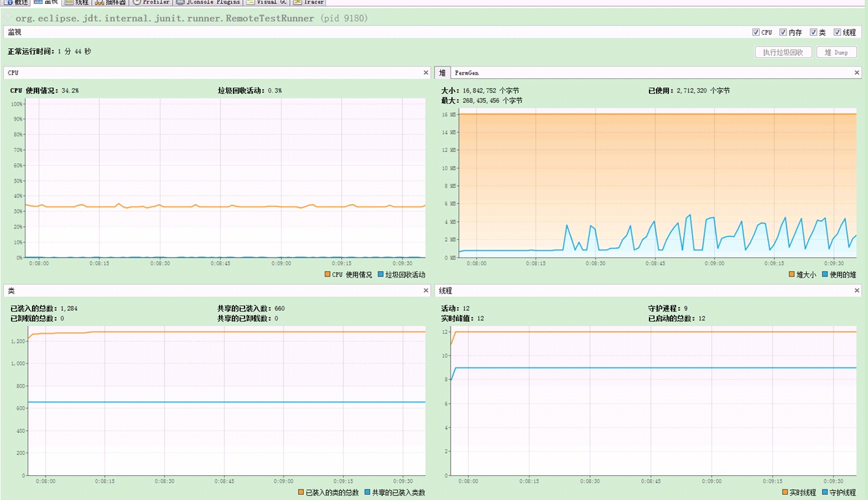Click the 已装入的总数 1,284 value
Screen dimensions: 868x500
pyautogui.click(x=68, y=308)
